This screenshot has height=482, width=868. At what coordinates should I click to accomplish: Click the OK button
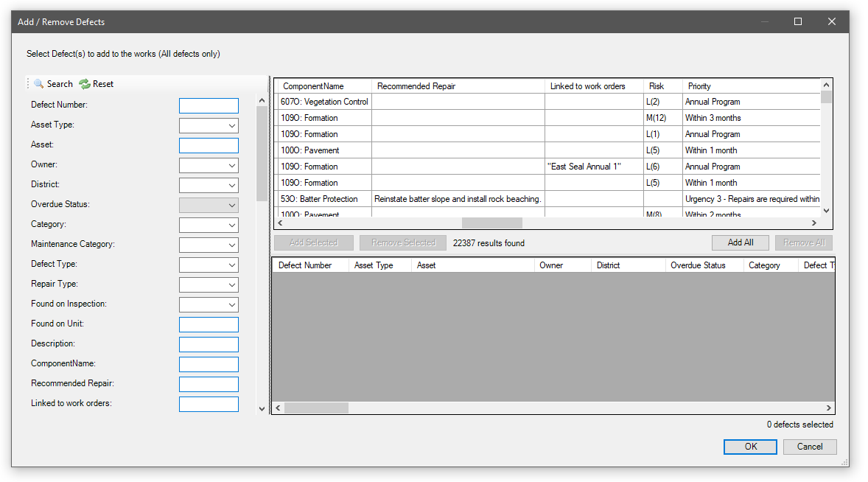coord(750,447)
